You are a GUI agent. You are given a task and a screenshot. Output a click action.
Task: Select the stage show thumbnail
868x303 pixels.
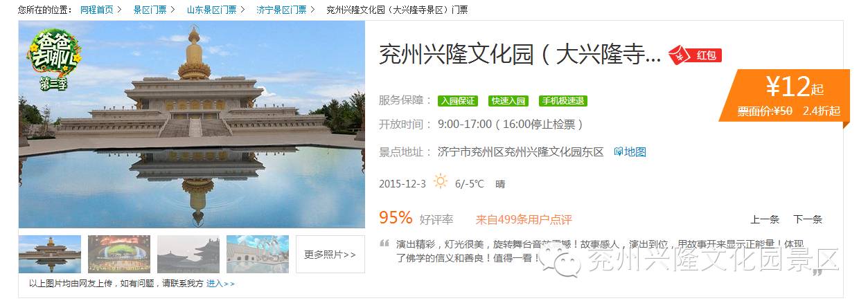[x=119, y=254]
